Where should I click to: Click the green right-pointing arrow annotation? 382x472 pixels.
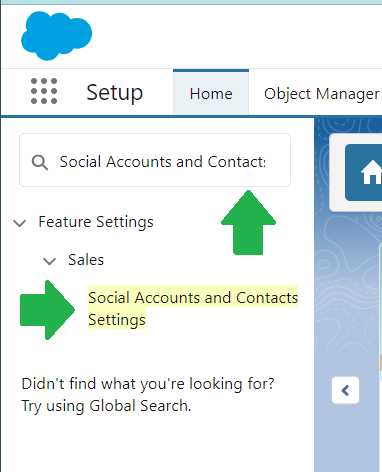[47, 310]
